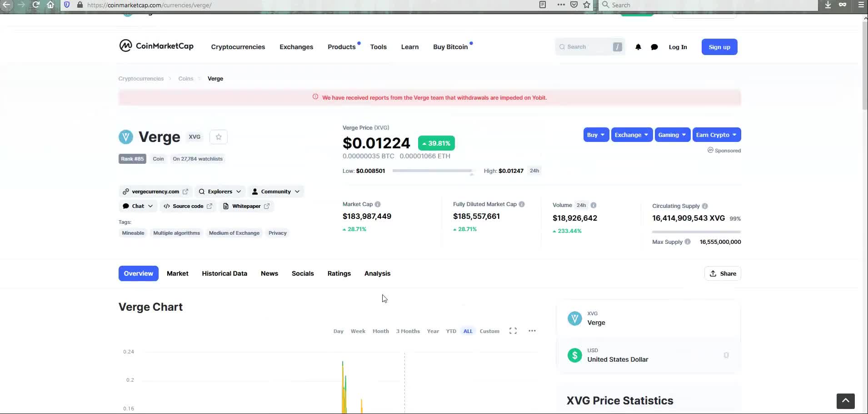This screenshot has width=868, height=414.
Task: Set chart range to Year
Action: [x=433, y=331]
